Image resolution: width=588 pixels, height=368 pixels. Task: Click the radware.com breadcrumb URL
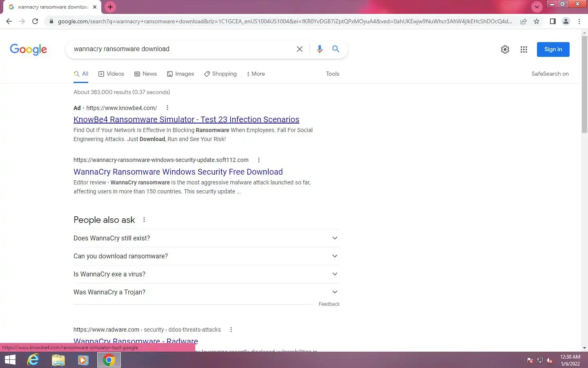[147, 330]
